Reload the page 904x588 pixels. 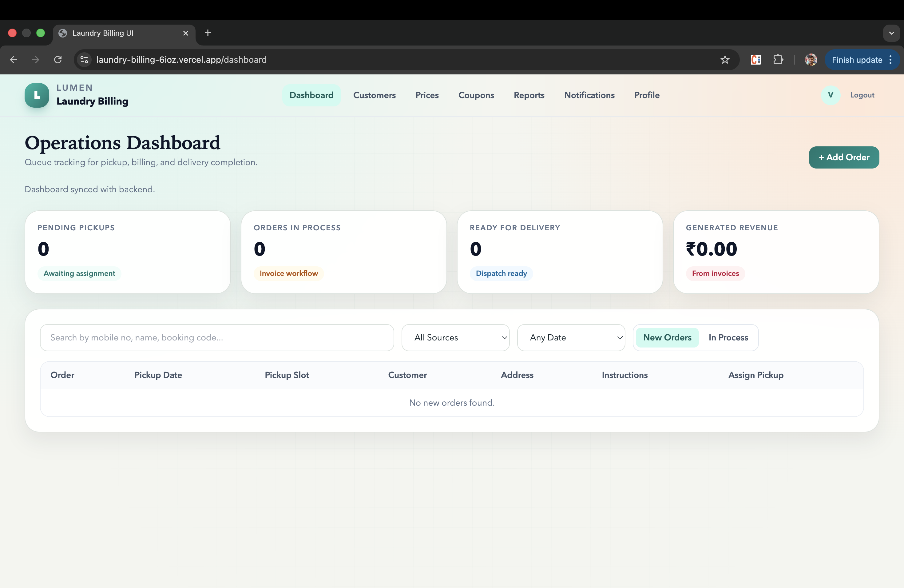(58, 60)
